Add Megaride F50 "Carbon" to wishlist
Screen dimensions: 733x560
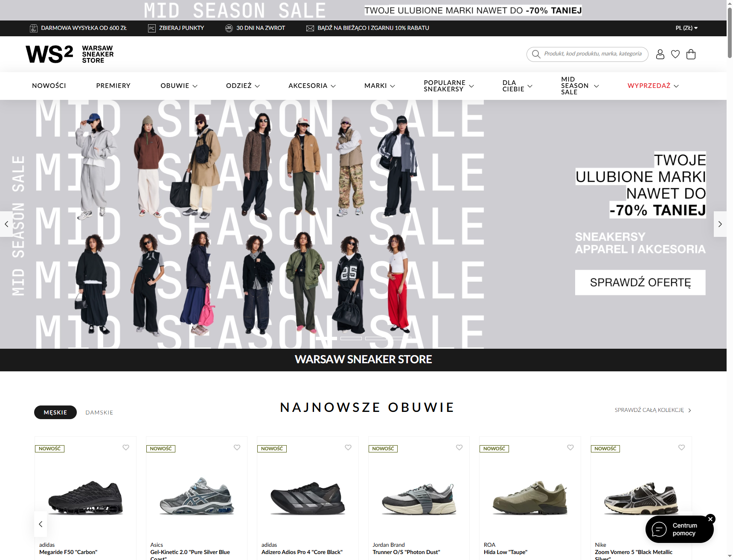[126, 447]
